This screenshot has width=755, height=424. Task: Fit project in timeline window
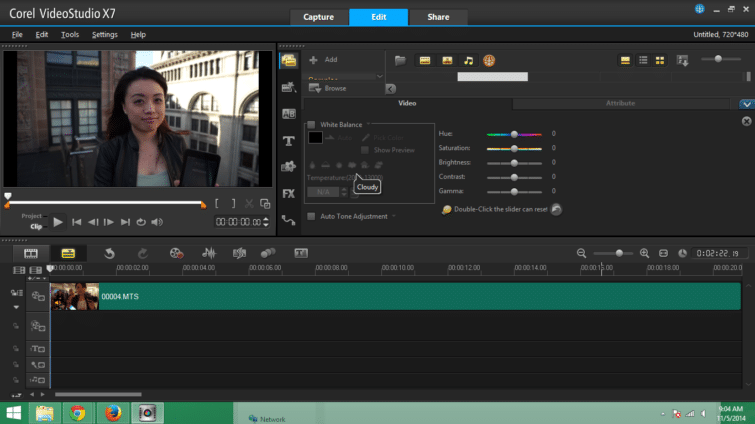663,253
